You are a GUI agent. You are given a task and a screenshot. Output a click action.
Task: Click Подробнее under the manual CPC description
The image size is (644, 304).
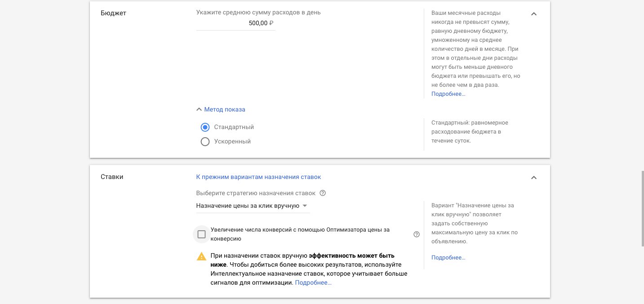tap(448, 257)
